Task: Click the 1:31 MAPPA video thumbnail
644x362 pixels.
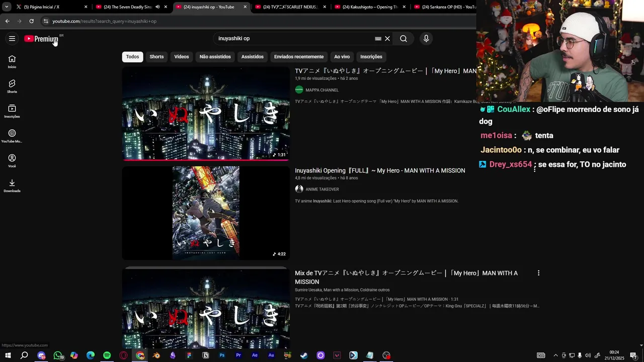Action: click(206, 114)
